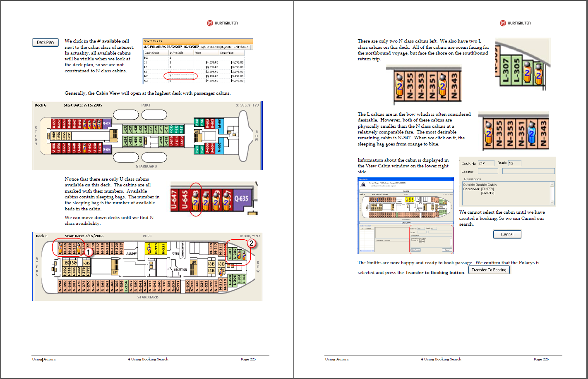Click the red-circled sleeping bag beside U-645
This screenshot has width=588, height=379.
pyautogui.click(x=195, y=200)
